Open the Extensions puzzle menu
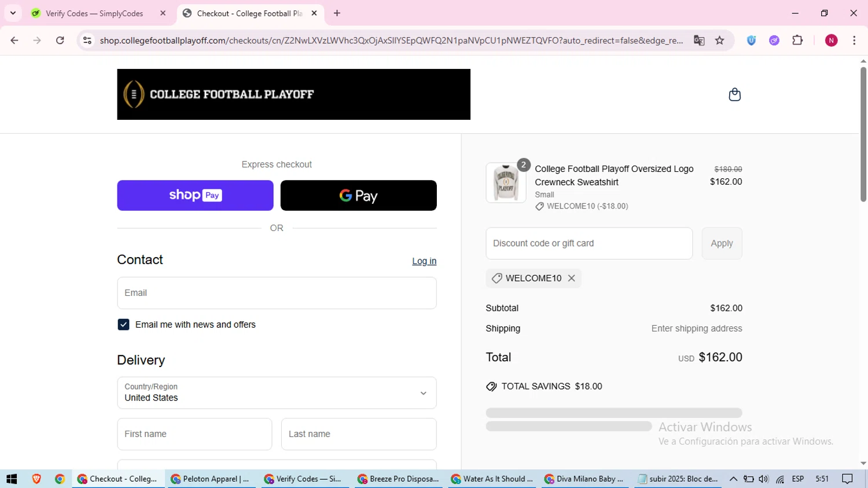 tap(797, 41)
